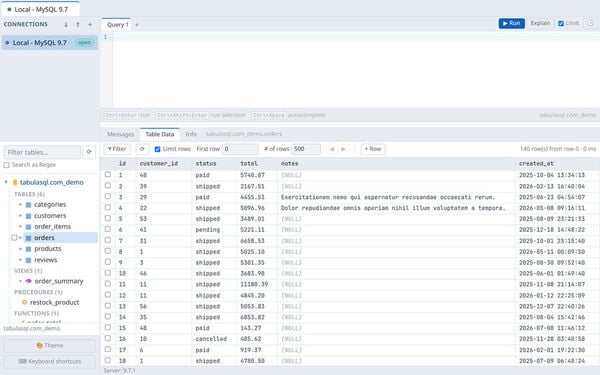Open a new query tab with plus
This screenshot has width=600, height=375.
click(x=137, y=25)
